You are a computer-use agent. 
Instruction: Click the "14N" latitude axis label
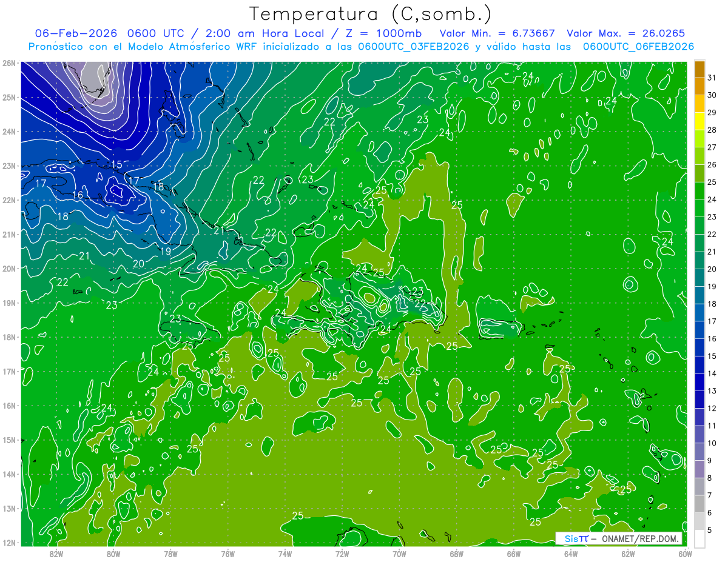[x=8, y=474]
